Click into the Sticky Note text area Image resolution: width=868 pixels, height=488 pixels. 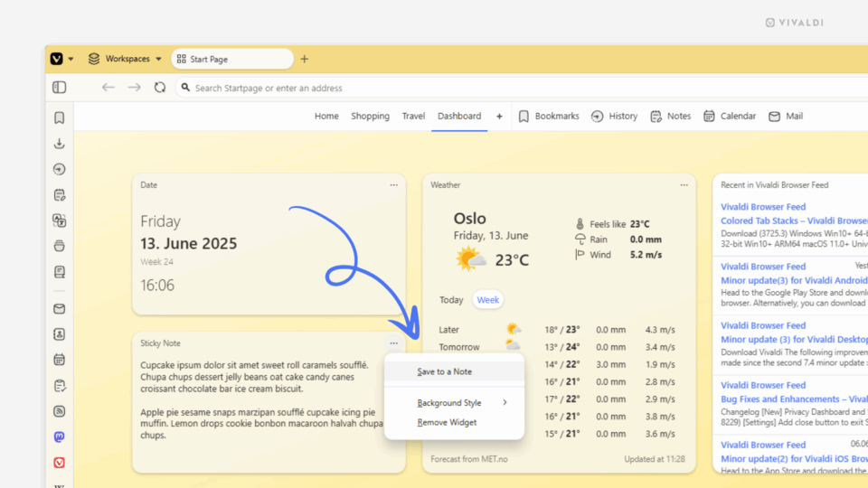pyautogui.click(x=261, y=400)
